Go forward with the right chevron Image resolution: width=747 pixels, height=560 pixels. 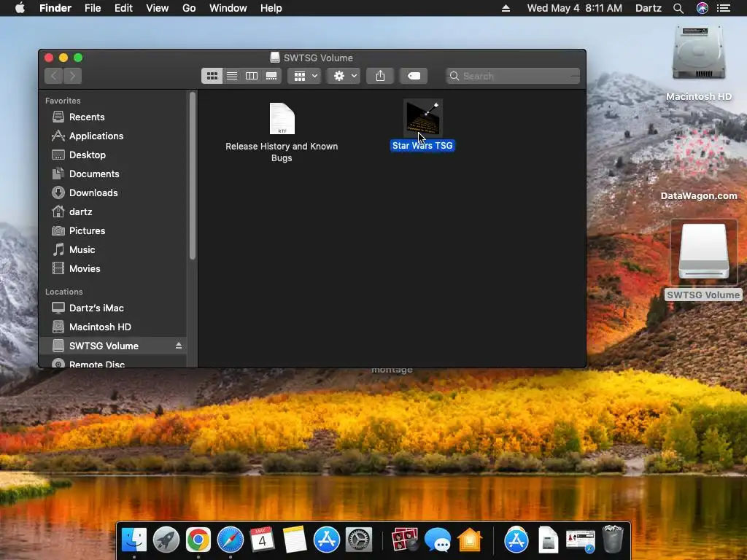72,76
